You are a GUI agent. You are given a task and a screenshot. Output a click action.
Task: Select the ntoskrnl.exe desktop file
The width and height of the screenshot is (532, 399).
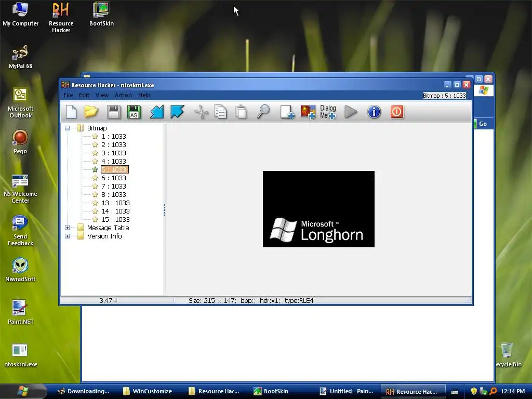pos(20,355)
